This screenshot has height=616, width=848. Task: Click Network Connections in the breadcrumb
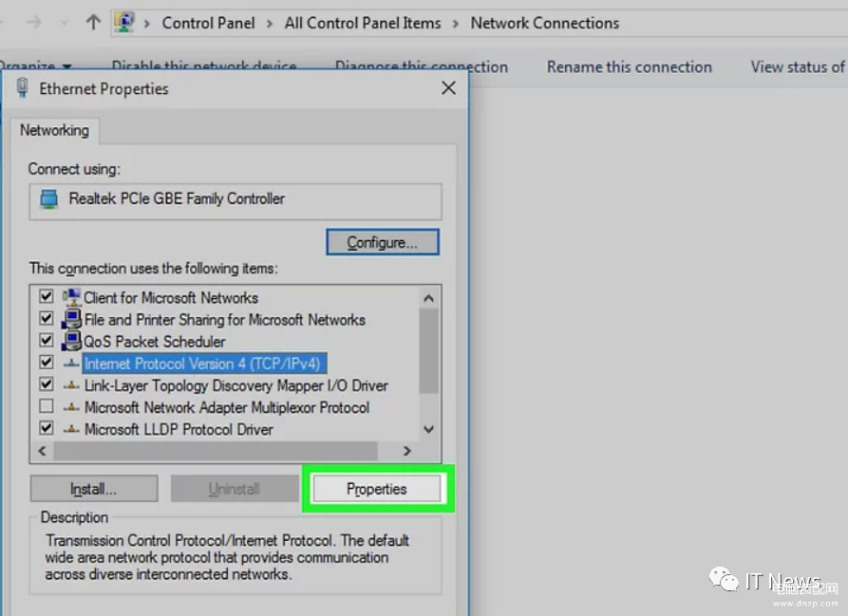click(x=545, y=23)
